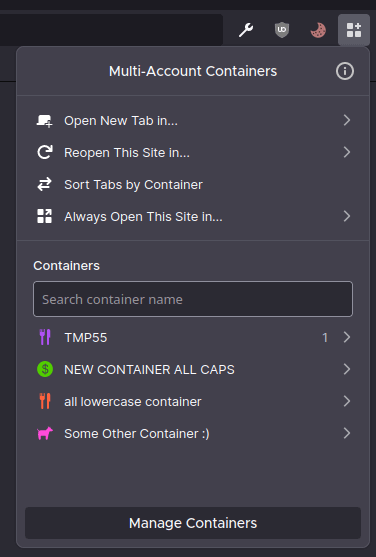
Task: Focus the Search container name field
Action: [193, 299]
